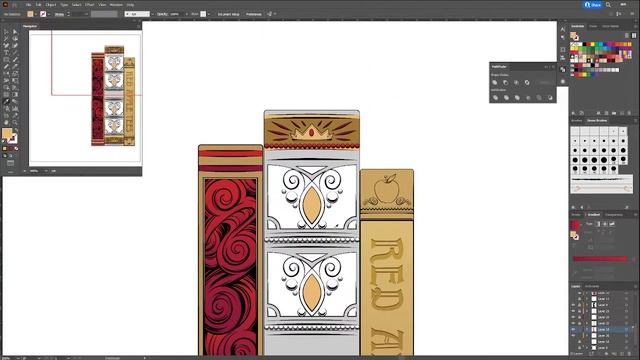
Task: Click the Document Setup button
Action: [x=229, y=14]
